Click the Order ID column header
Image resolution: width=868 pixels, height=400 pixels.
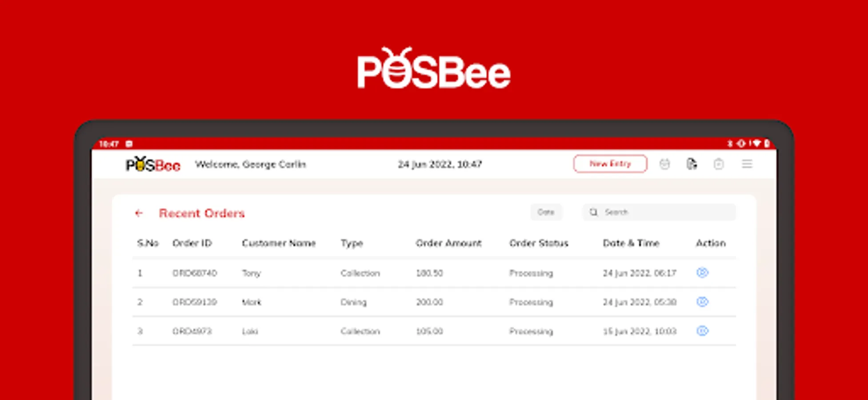(192, 243)
